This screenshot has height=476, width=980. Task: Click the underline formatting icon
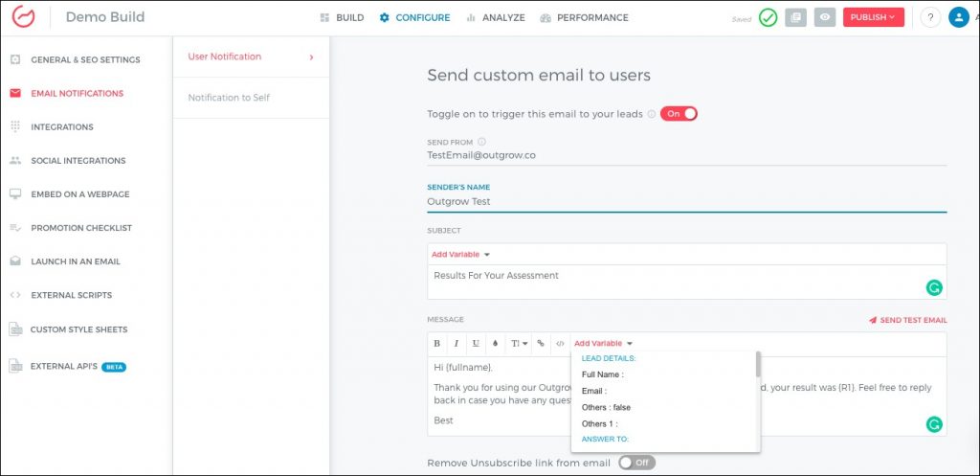click(476, 343)
